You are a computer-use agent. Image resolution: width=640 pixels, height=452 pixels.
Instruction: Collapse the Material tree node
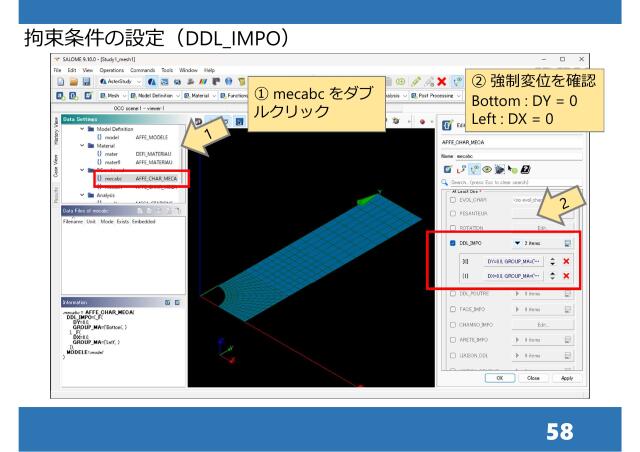coord(84,145)
